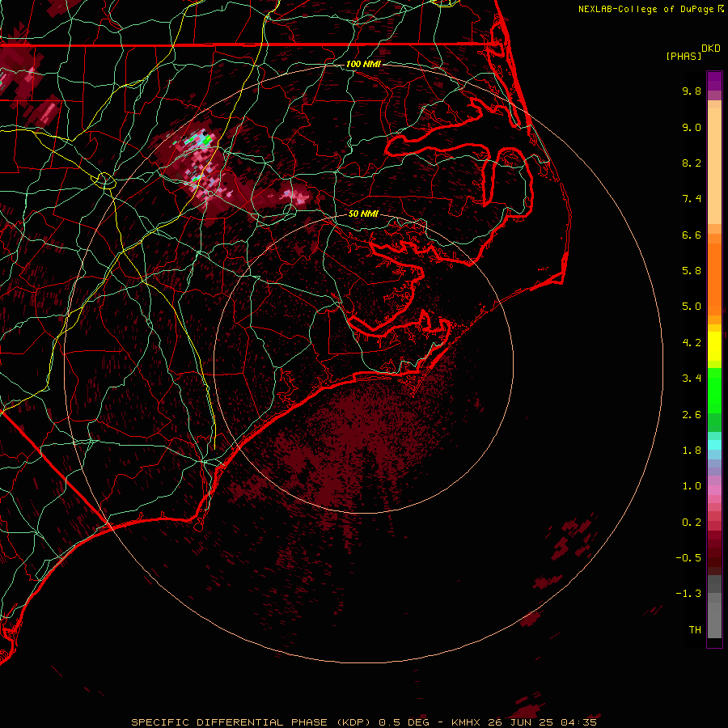Click the DKD label above the color scale
This screenshot has height=728, width=728.
pos(711,49)
